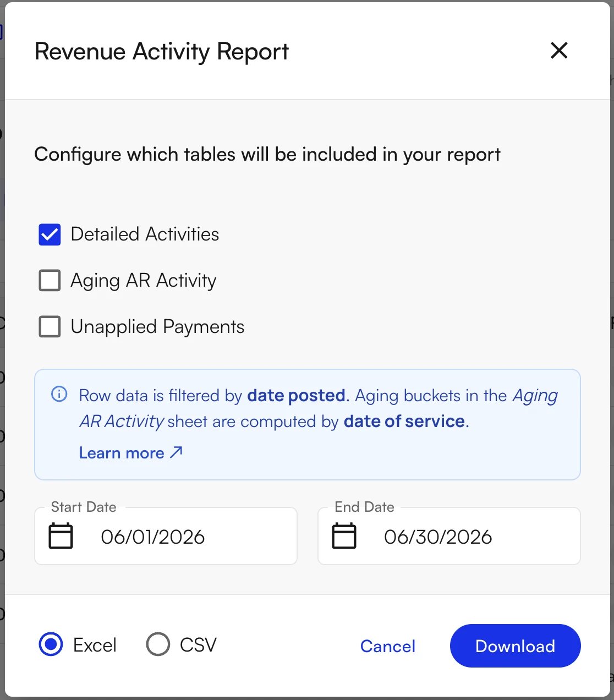Select the Excel format radio button

pyautogui.click(x=51, y=644)
